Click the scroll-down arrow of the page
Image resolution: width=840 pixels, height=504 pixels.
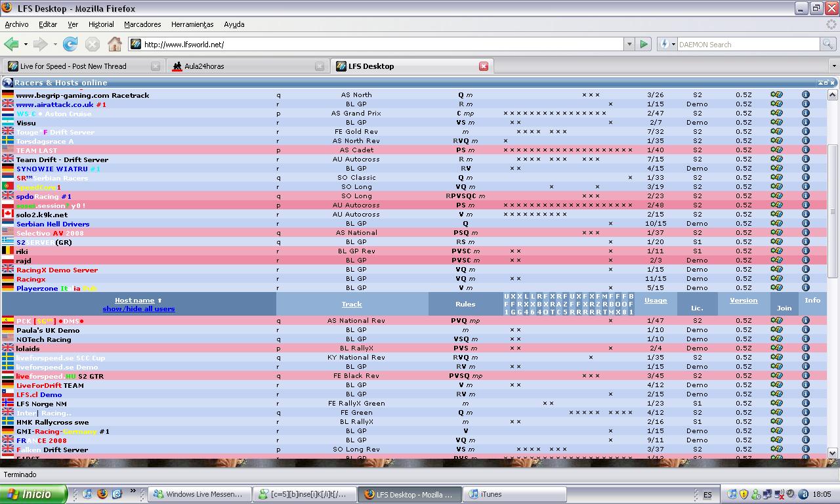(x=833, y=453)
